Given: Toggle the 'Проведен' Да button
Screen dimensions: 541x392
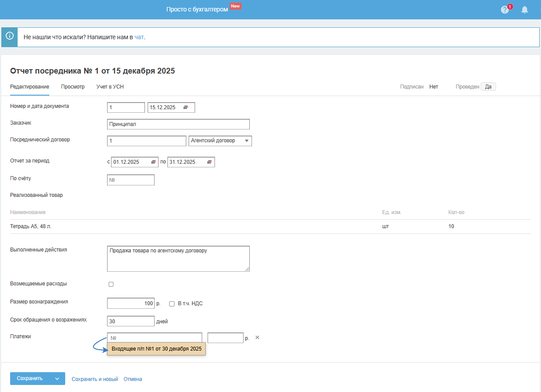Looking at the screenshot, I should (x=488, y=87).
